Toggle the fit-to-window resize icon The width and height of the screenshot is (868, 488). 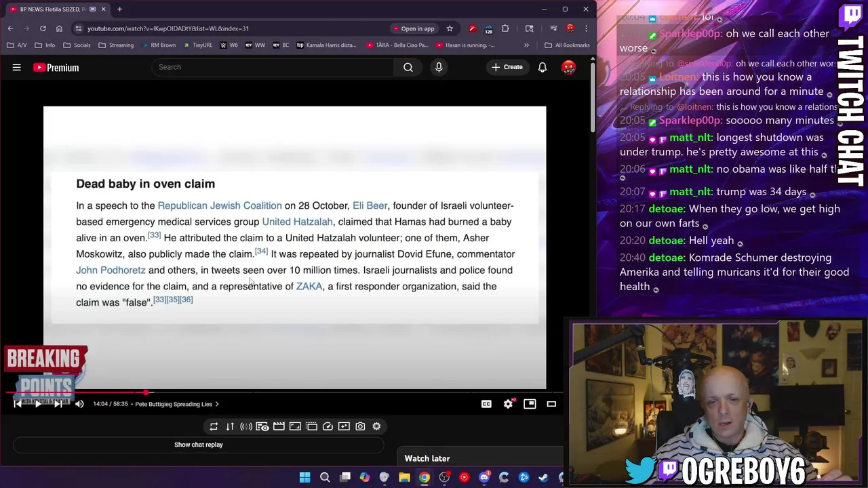pyautogui.click(x=295, y=426)
